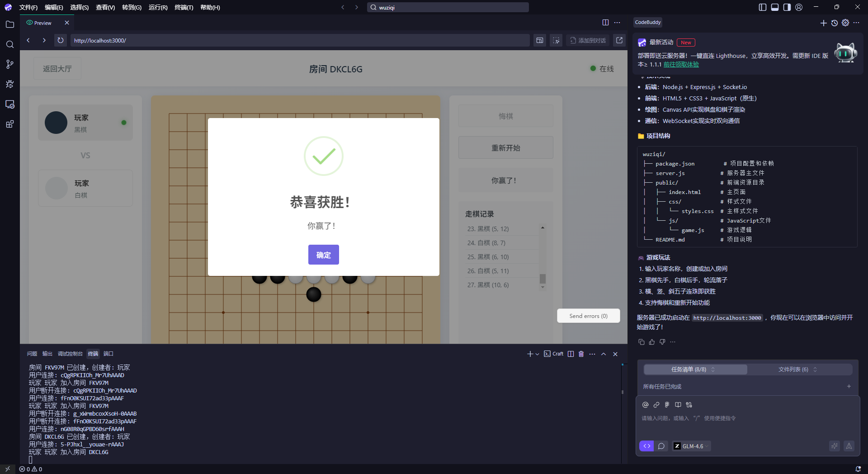The height and width of the screenshot is (474, 868).
Task: Delete the terminal with trash icon
Action: (x=581, y=354)
